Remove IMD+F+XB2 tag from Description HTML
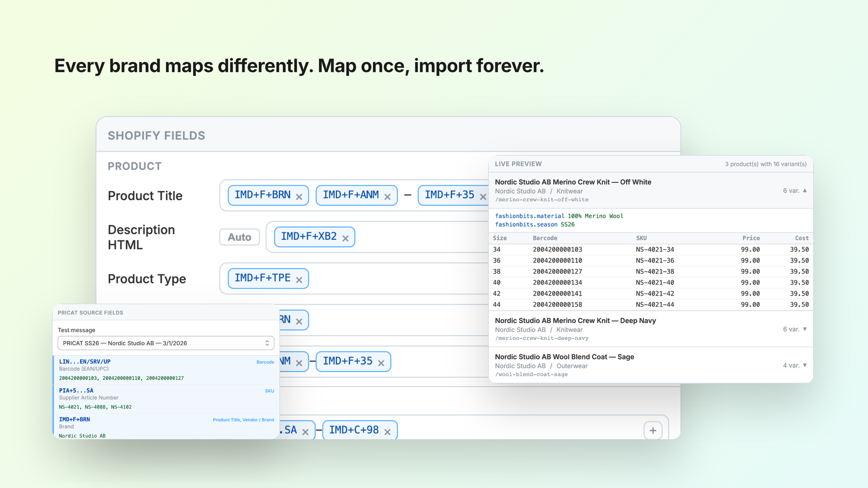 [x=345, y=239]
